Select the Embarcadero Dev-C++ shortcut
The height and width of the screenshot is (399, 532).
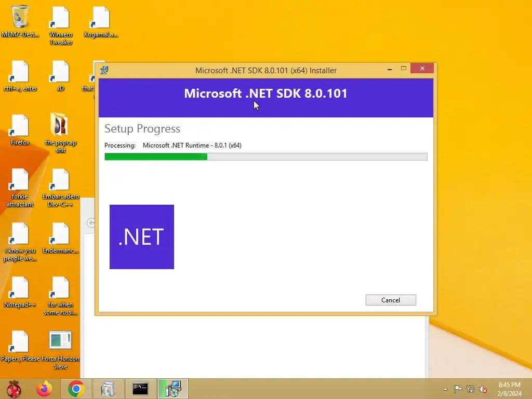tap(60, 188)
